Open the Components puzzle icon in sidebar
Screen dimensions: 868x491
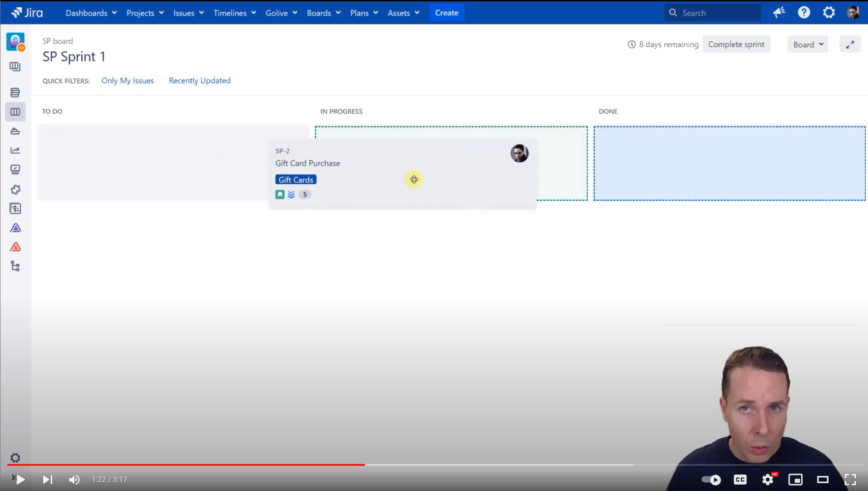click(x=15, y=189)
